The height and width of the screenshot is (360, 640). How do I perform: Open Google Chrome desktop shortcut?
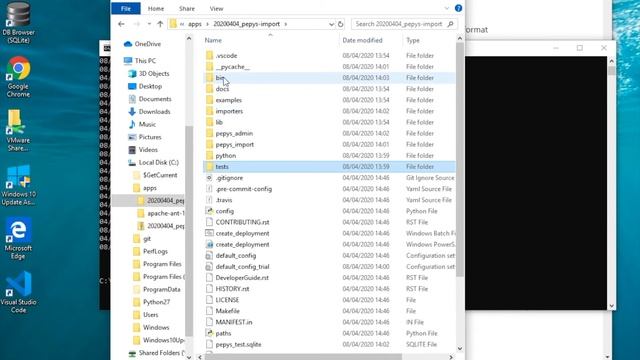point(18,77)
